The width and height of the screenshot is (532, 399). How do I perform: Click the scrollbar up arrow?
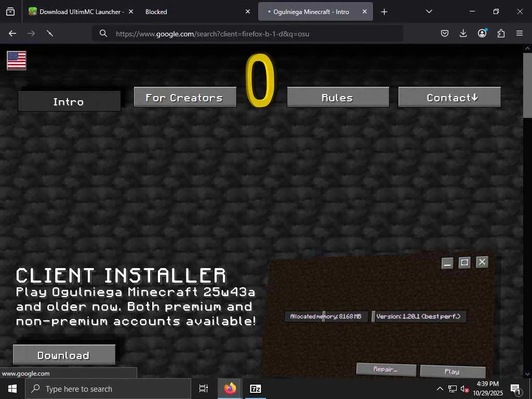tap(527, 48)
